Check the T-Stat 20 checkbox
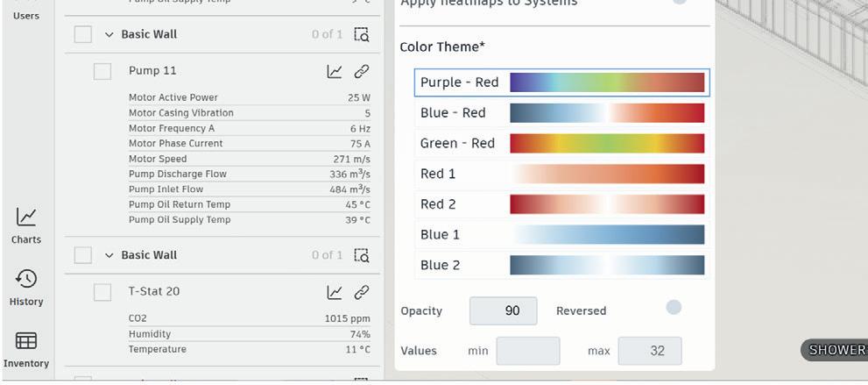This screenshot has height=385, width=868. [x=102, y=292]
